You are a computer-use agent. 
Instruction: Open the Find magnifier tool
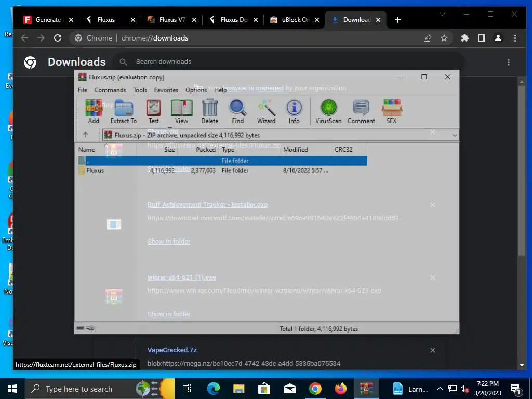[x=237, y=112]
